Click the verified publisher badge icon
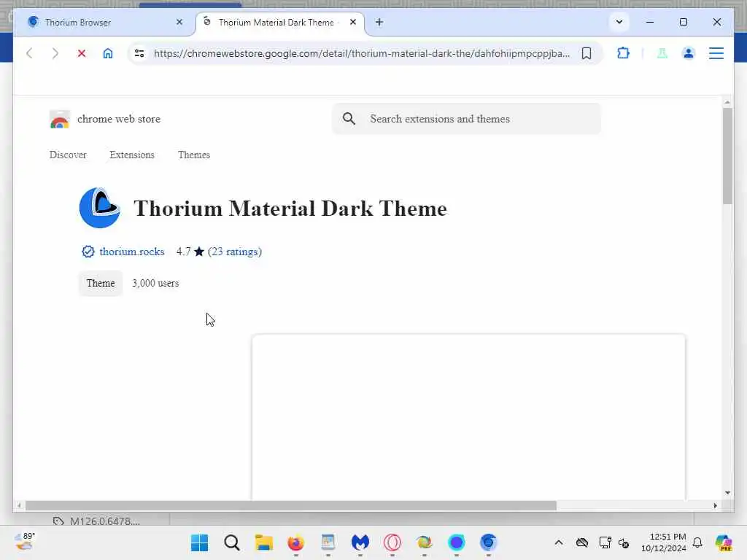747x560 pixels. click(88, 252)
